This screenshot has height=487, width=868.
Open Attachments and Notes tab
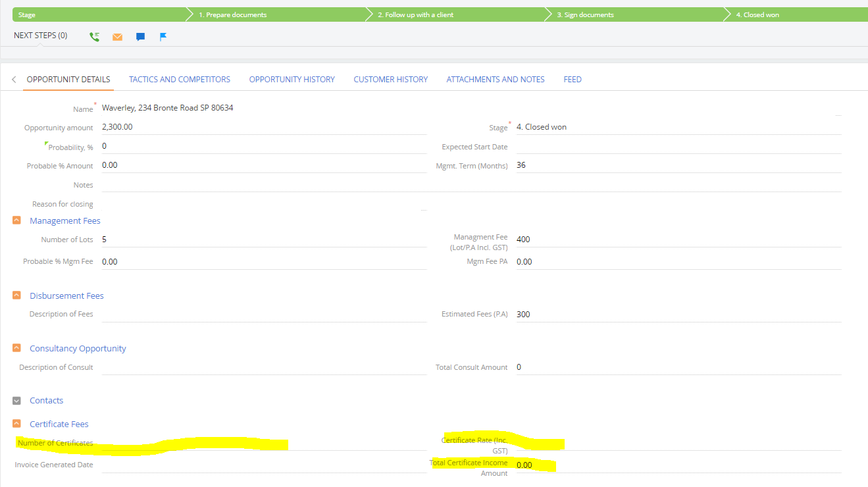pyautogui.click(x=495, y=80)
